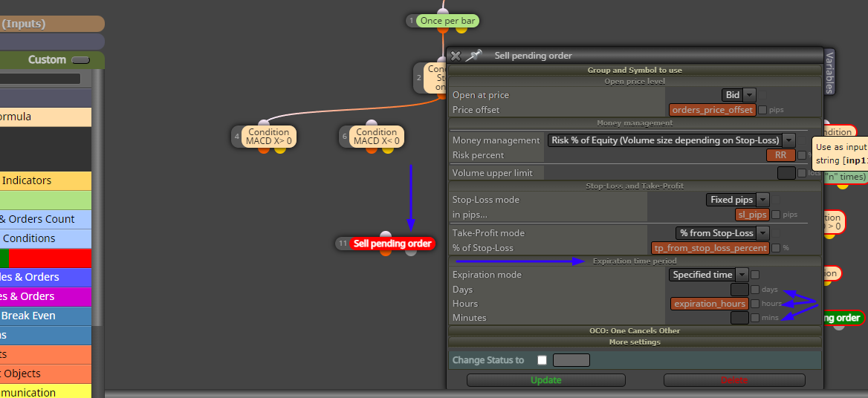Toggle checkbox beside Specified time dropdown
Viewport: 868px width, 398px height.
[x=755, y=275]
